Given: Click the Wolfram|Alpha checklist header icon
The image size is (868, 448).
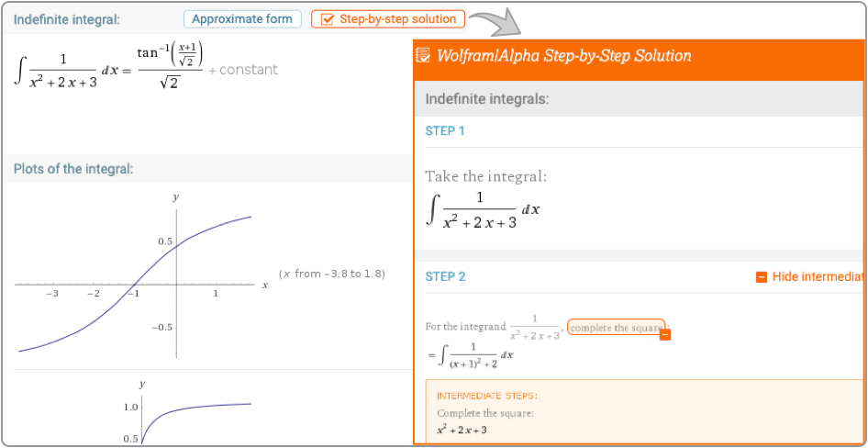Looking at the screenshot, I should (423, 56).
